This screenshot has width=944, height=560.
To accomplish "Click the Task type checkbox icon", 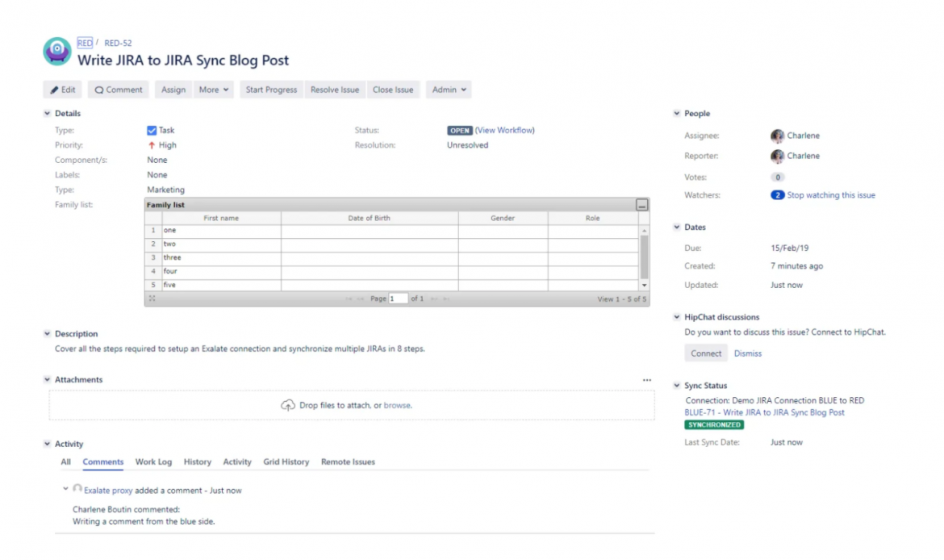I will point(152,130).
